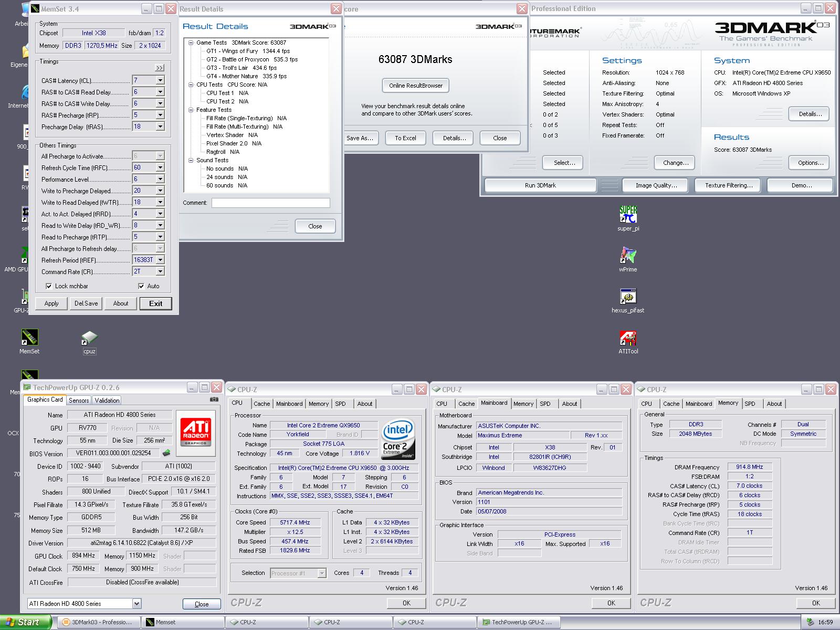The image size is (840, 630).
Task: Open the super_pi desktop icon
Action: (628, 214)
